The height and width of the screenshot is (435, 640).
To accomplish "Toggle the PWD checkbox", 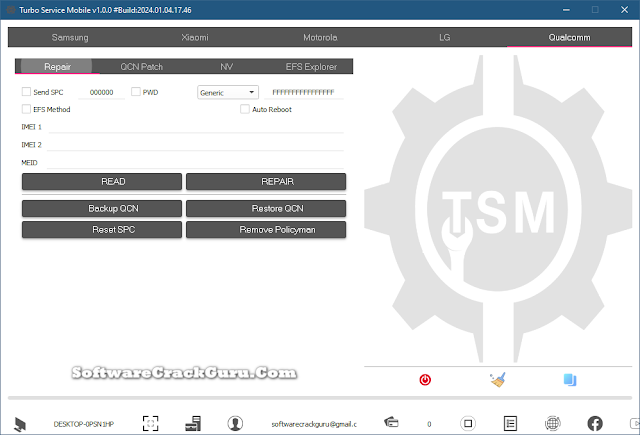I will click(x=136, y=92).
